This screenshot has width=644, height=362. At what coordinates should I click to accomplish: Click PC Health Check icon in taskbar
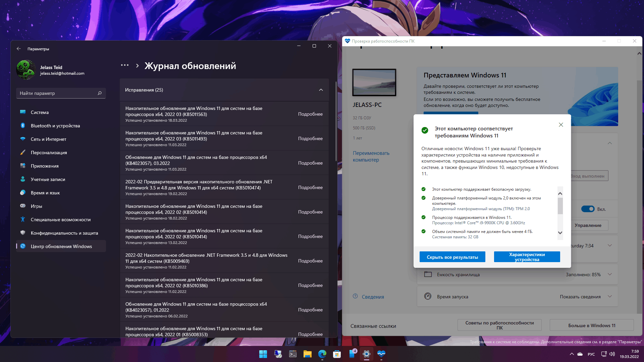381,354
